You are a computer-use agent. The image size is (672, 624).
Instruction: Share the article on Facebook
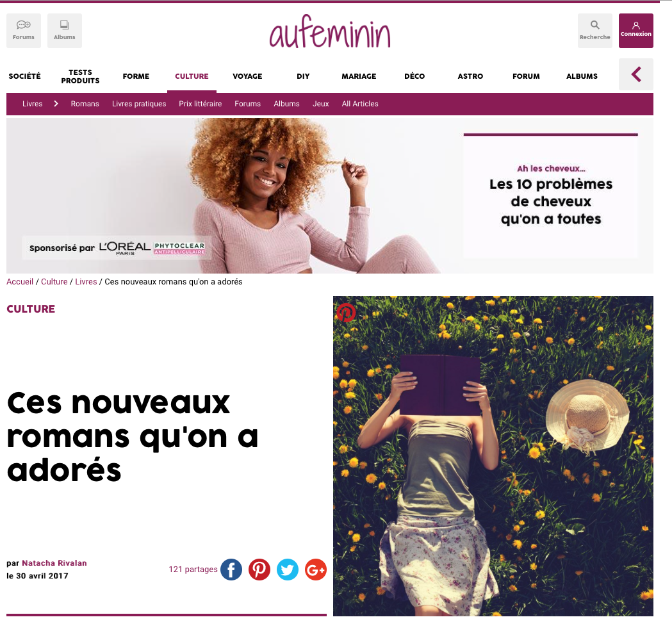click(231, 570)
